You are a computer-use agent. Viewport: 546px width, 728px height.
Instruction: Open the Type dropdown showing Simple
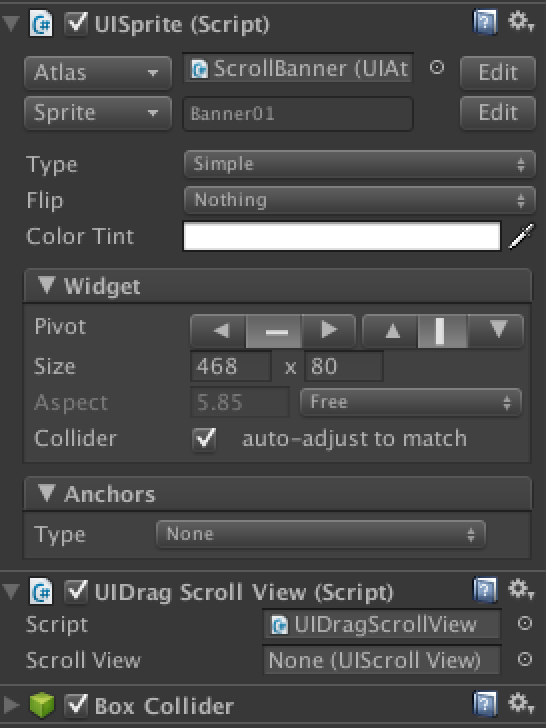[x=360, y=164]
